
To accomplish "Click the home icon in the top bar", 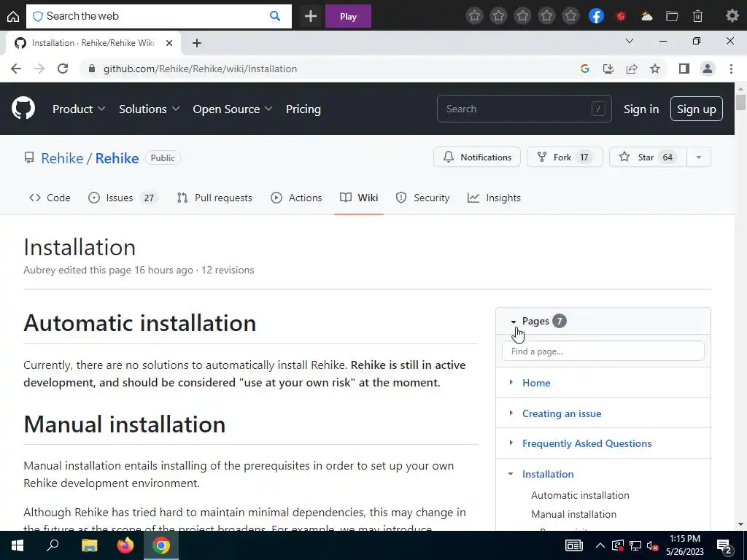I will (x=13, y=16).
